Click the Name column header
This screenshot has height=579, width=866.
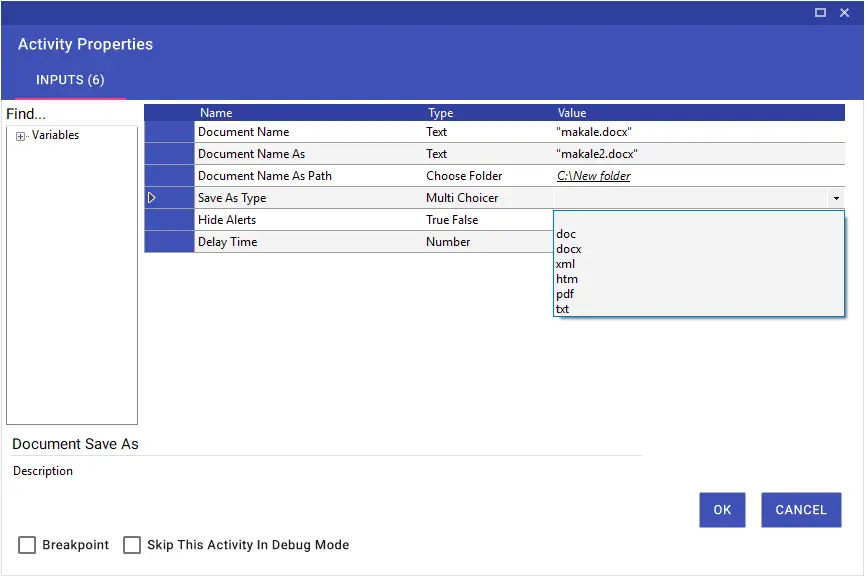click(x=216, y=113)
